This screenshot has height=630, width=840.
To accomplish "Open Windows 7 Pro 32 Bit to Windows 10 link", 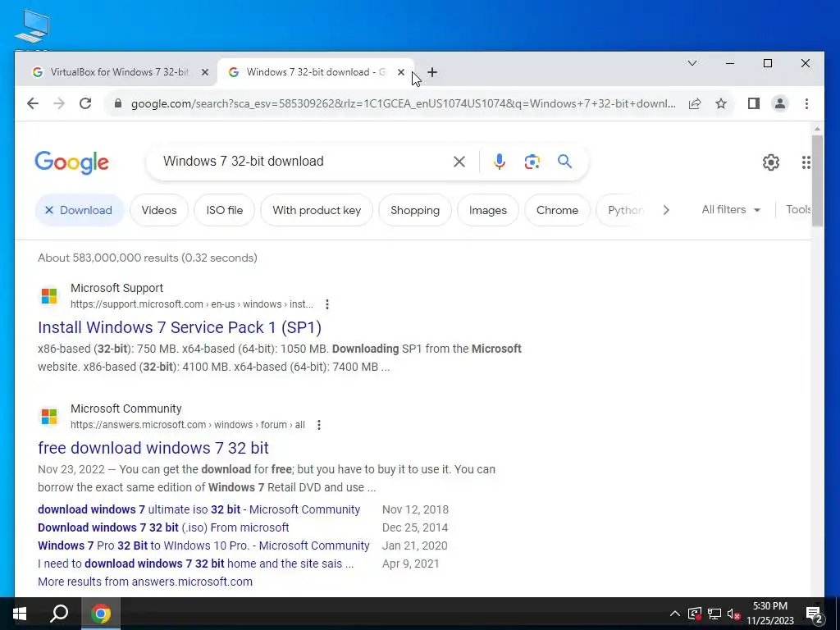I will (203, 546).
